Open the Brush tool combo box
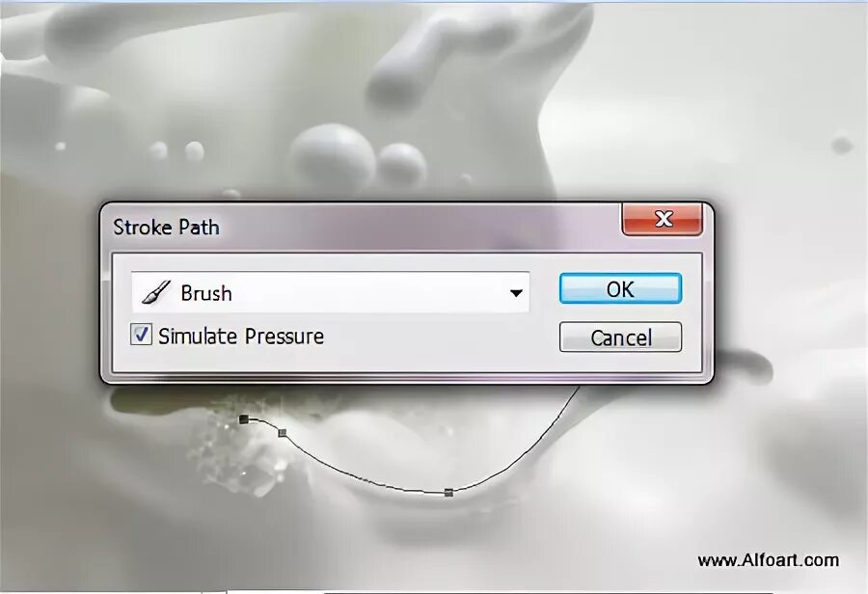The height and width of the screenshot is (594, 868). (x=331, y=292)
